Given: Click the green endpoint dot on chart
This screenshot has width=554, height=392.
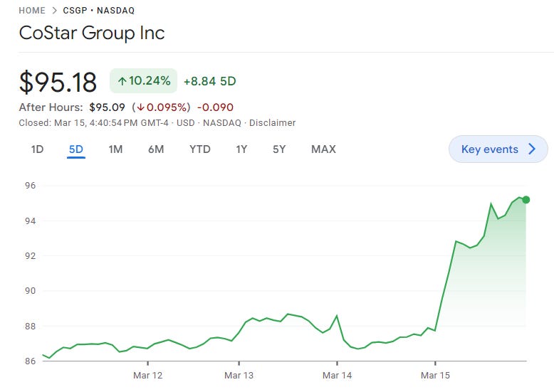Looking at the screenshot, I should pos(526,200).
